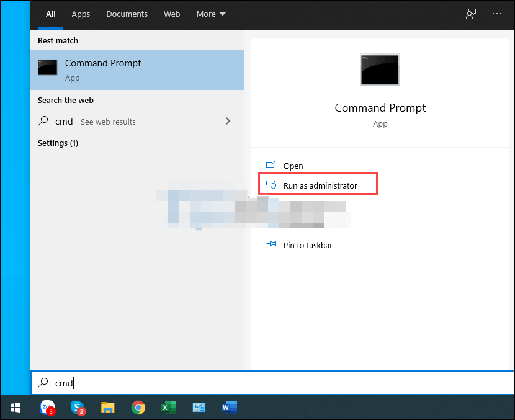515x420 pixels.
Task: Open Zalo from the taskbar
Action: click(x=47, y=408)
